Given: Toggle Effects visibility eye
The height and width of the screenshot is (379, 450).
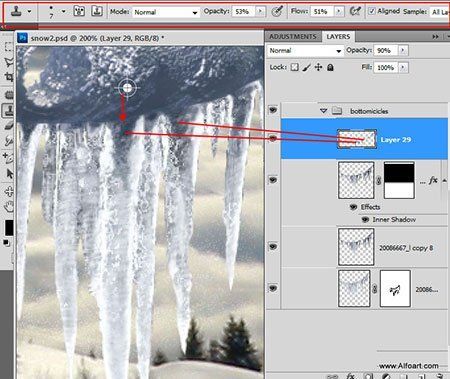Looking at the screenshot, I should click(353, 207).
